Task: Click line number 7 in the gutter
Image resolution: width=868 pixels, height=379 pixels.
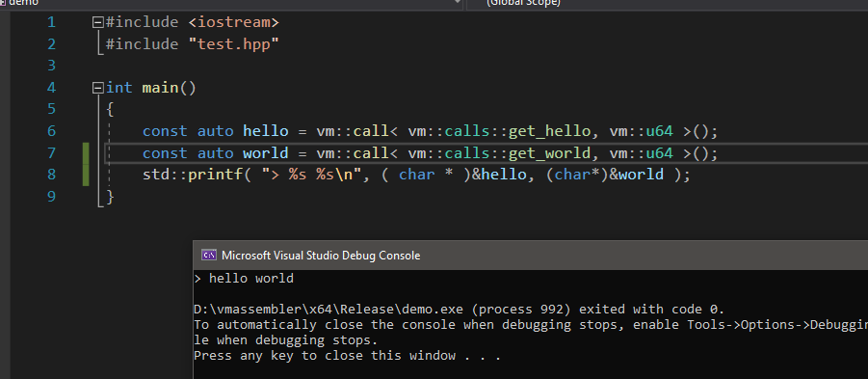Action: pos(51,153)
